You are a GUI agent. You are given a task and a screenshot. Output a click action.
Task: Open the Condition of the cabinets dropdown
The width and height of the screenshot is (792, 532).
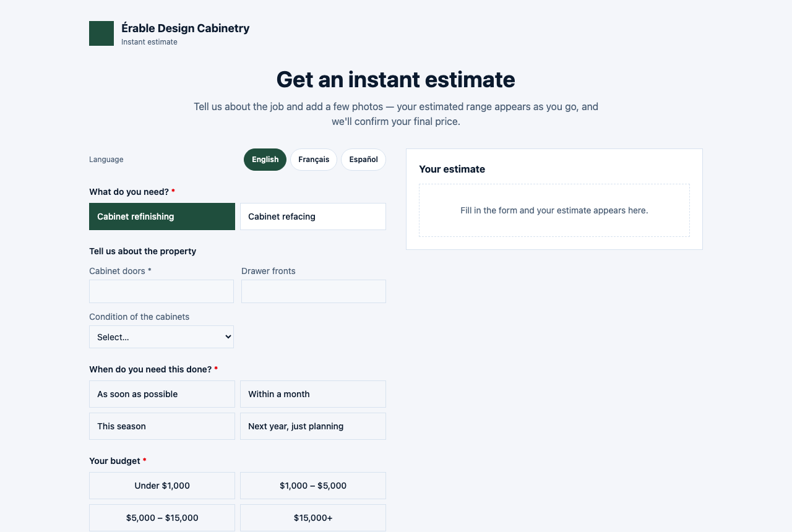(x=161, y=337)
